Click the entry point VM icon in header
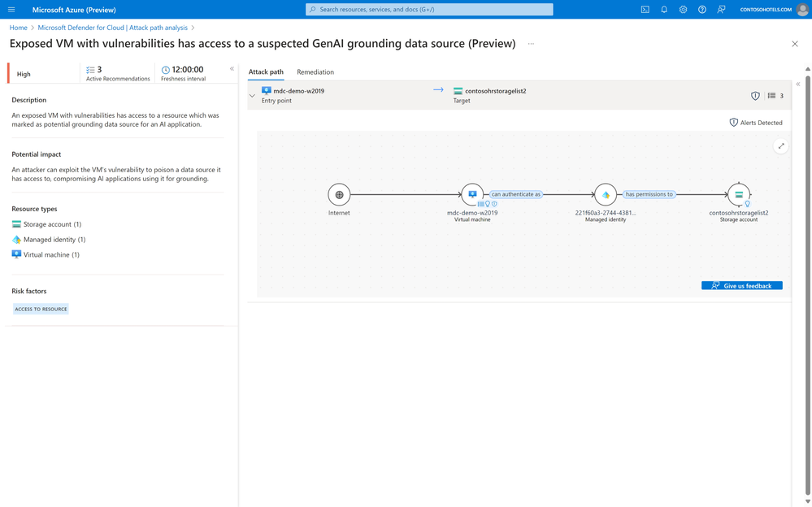Viewport: 812px width, 507px height. coord(266,91)
